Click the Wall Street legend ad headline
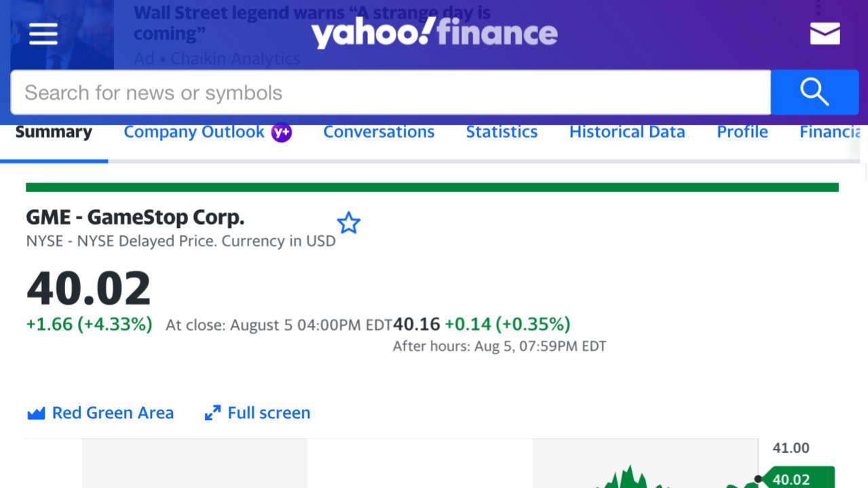This screenshot has width=868, height=488. pyautogui.click(x=312, y=23)
